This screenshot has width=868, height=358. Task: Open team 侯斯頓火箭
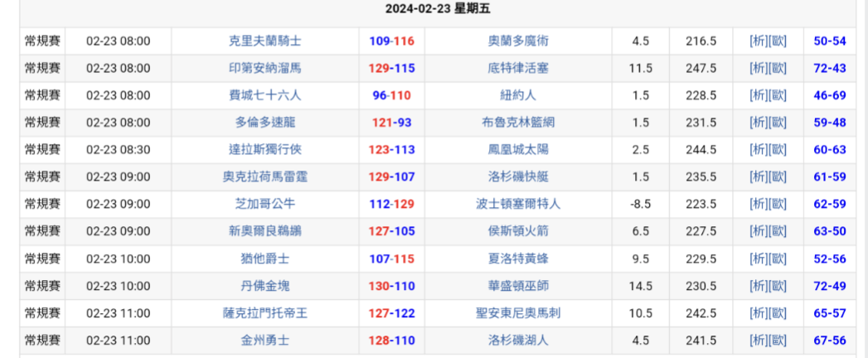[x=518, y=230]
